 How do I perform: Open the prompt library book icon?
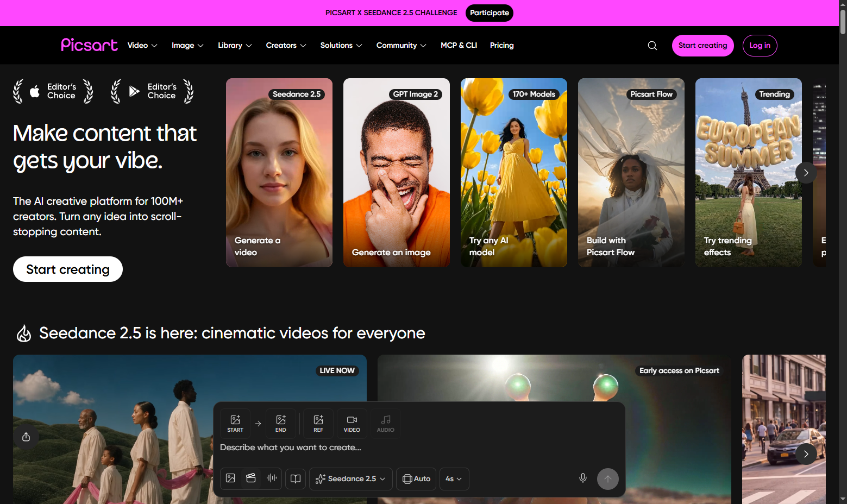click(x=296, y=479)
